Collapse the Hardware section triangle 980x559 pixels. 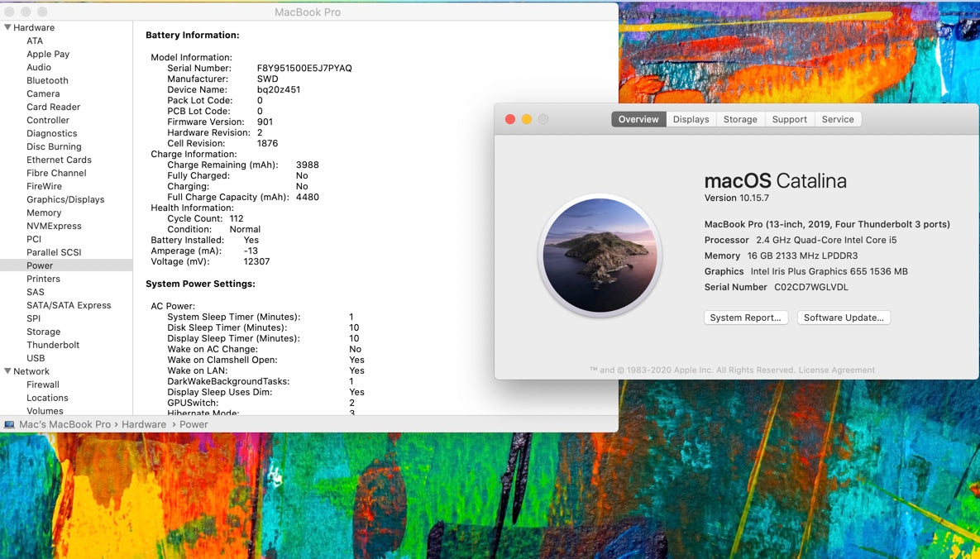coord(7,27)
